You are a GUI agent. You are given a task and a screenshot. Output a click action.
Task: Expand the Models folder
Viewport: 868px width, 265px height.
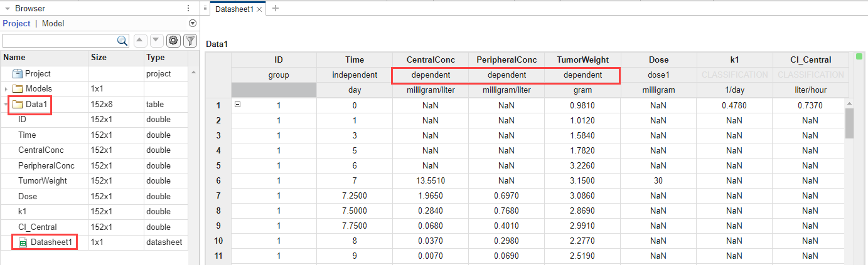(x=6, y=89)
